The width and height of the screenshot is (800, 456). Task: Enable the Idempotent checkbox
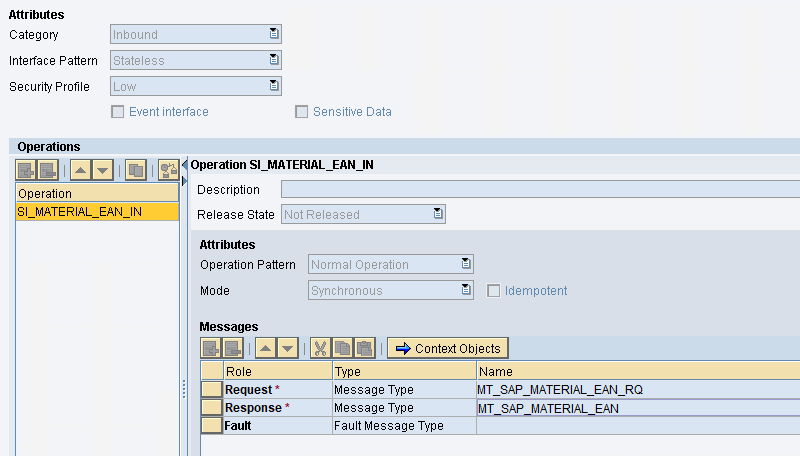point(493,291)
